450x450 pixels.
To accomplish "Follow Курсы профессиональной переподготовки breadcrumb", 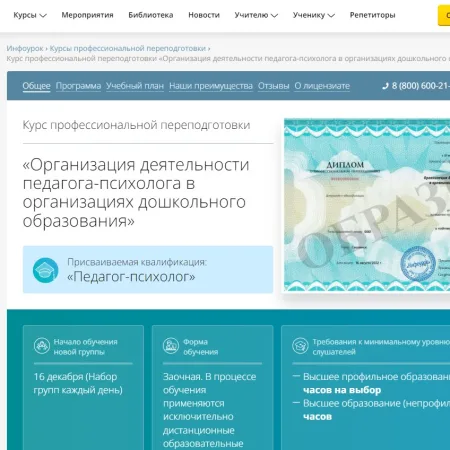I will tap(128, 48).
